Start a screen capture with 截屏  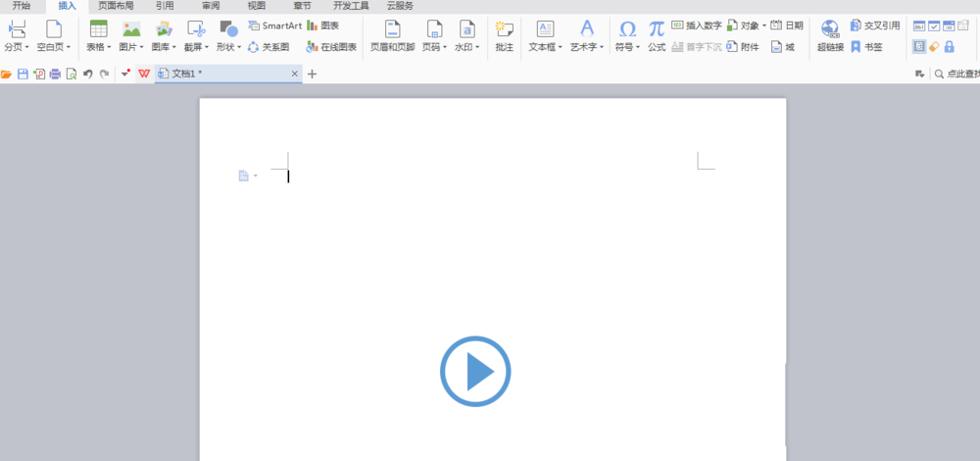[196, 28]
